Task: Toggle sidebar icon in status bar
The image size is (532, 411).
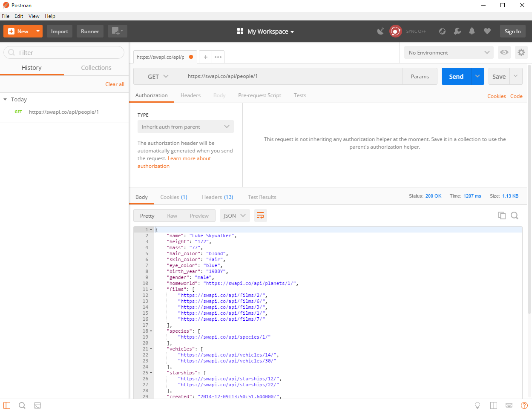Action: coord(7,405)
